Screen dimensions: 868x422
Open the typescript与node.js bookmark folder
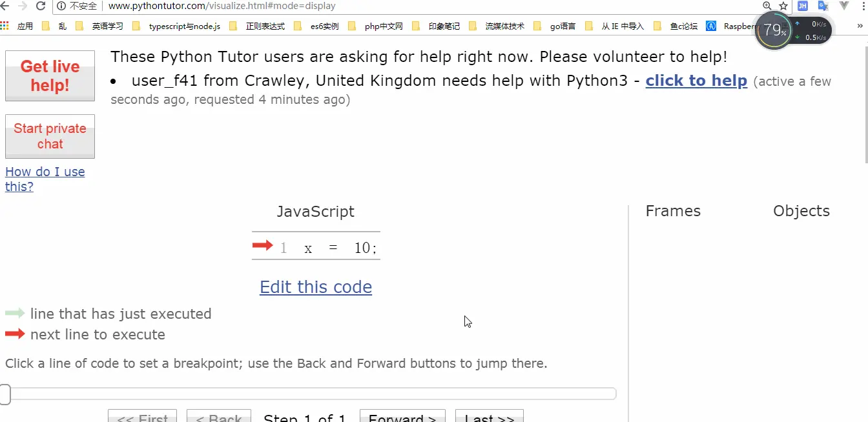(178, 26)
